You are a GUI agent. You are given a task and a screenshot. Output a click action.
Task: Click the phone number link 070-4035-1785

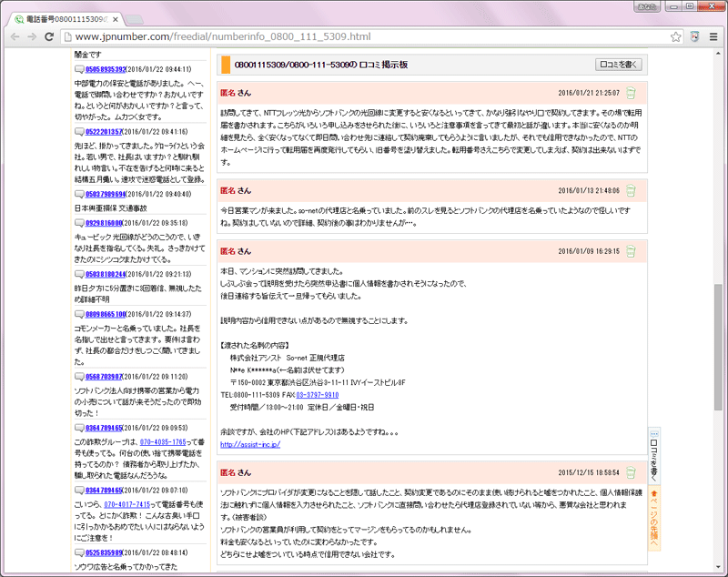[163, 441]
